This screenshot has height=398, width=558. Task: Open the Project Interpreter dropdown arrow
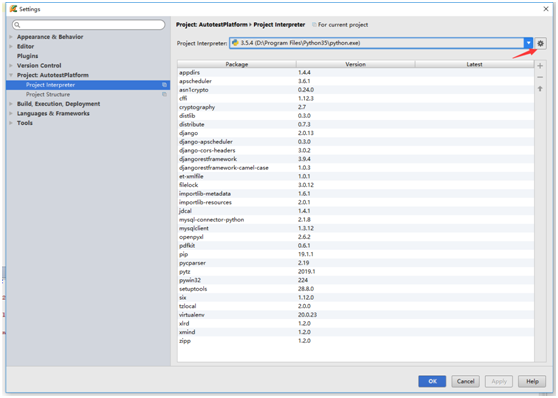pyautogui.click(x=528, y=43)
